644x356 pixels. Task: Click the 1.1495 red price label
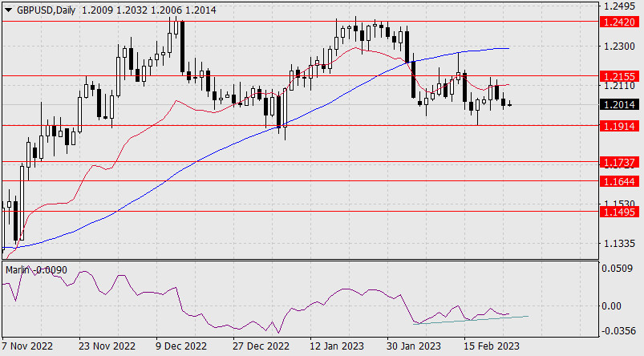[x=619, y=212]
